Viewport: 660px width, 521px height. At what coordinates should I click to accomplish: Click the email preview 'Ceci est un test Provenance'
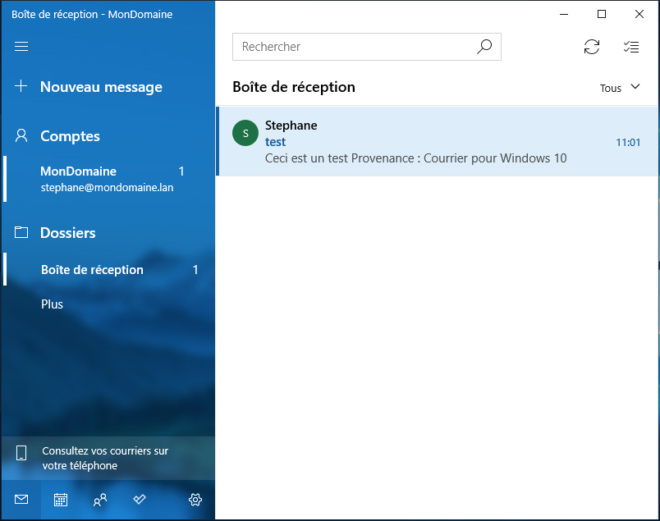[415, 158]
